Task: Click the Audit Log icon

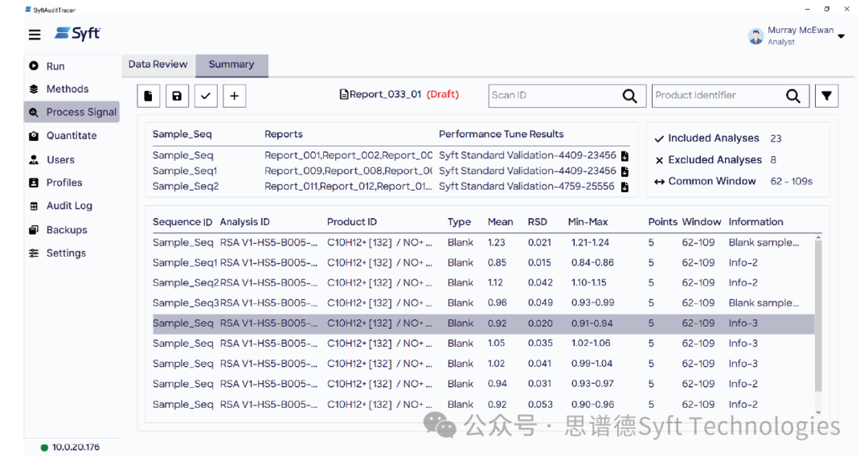Action: (x=34, y=206)
